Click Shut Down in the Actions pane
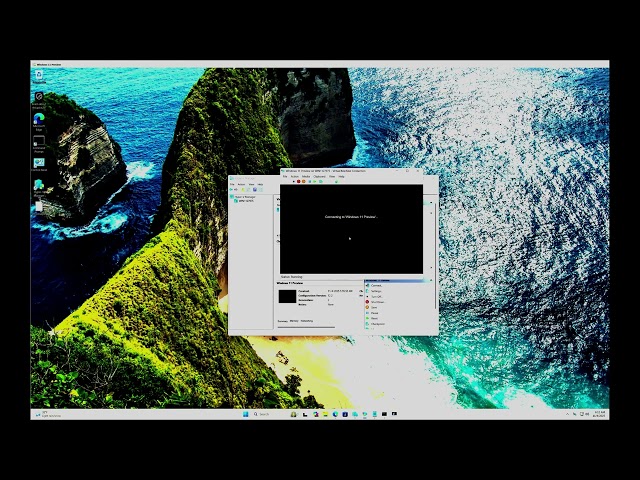Viewport: 640px width, 480px height. coord(377,302)
